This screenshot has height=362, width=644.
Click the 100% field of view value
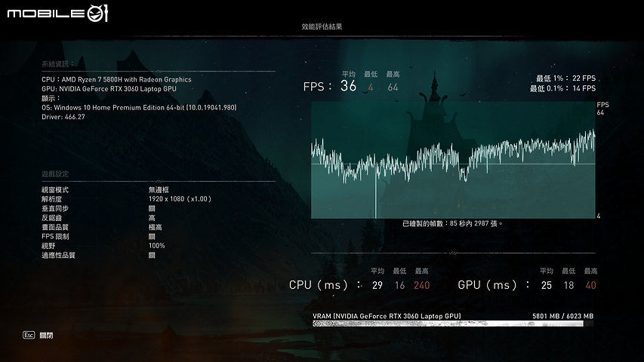[x=157, y=246]
